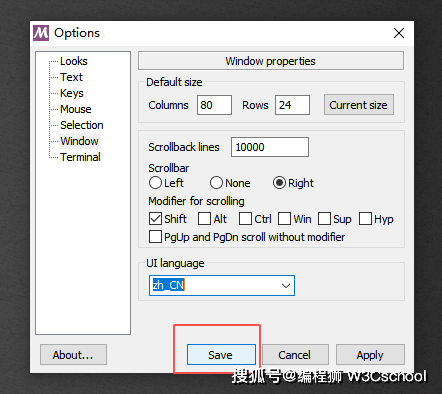Select Looks in the category tree
Image resolution: width=442 pixels, height=394 pixels.
coord(74,61)
